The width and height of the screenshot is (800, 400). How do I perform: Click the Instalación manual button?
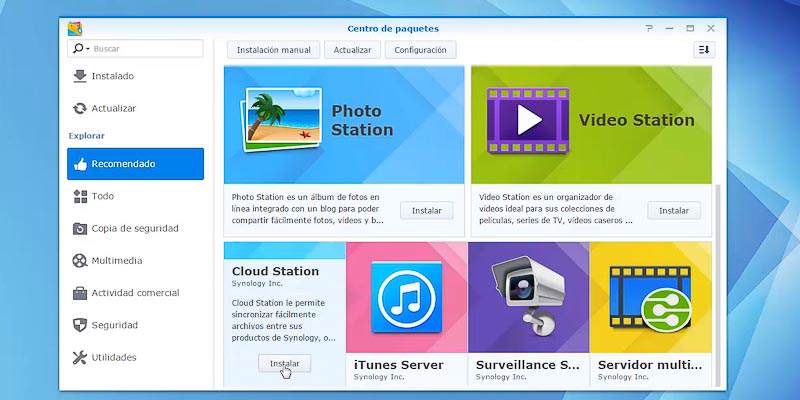tap(273, 50)
